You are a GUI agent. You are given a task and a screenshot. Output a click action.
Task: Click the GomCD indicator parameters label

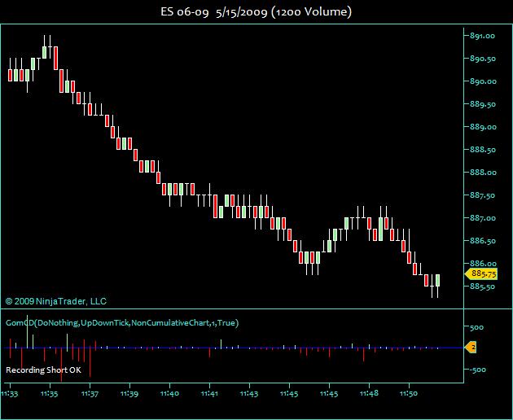(122, 323)
